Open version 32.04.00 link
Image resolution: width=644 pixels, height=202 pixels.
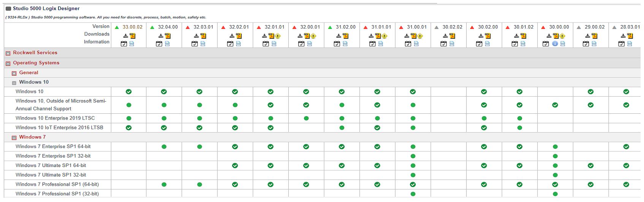pos(168,27)
